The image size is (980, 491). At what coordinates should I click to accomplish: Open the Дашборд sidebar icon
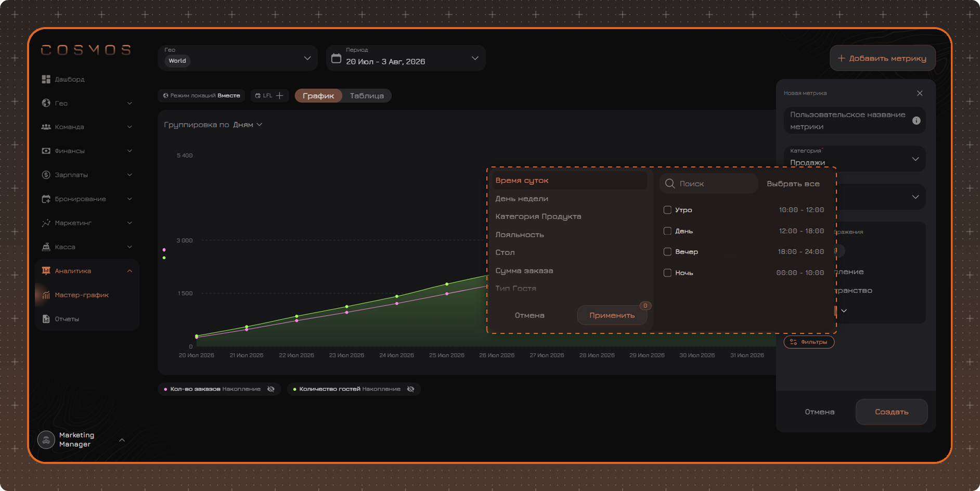coord(46,79)
